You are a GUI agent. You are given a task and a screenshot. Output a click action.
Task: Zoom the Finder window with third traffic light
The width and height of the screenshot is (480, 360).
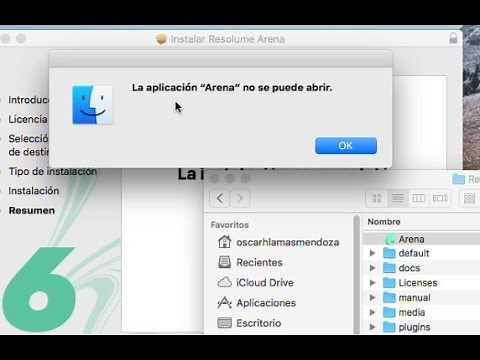[x=246, y=179]
